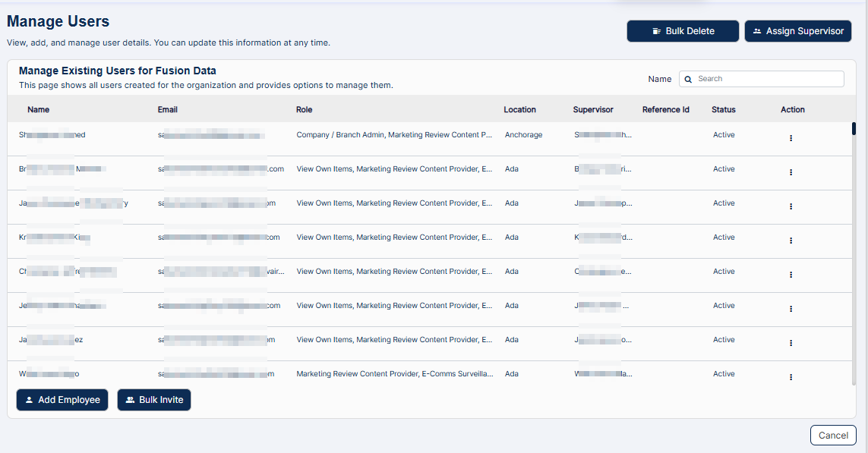Open the action menu for the Company/Branch Admin user

coord(791,138)
